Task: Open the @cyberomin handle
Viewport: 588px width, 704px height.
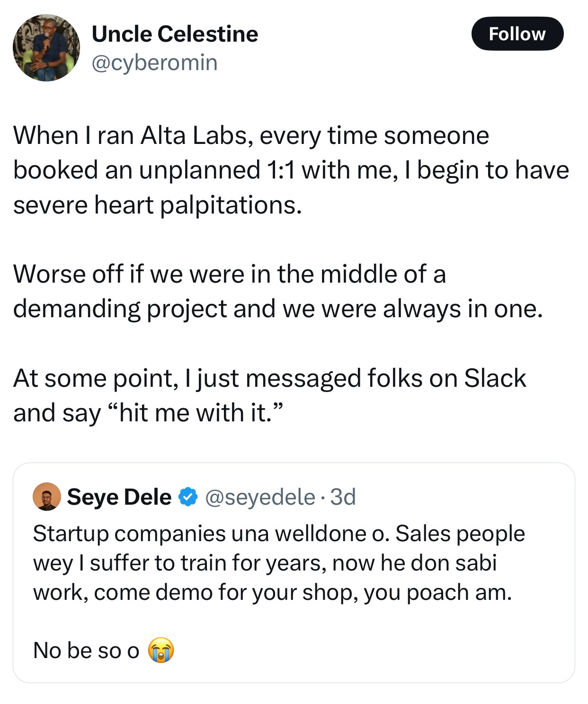Action: (154, 62)
